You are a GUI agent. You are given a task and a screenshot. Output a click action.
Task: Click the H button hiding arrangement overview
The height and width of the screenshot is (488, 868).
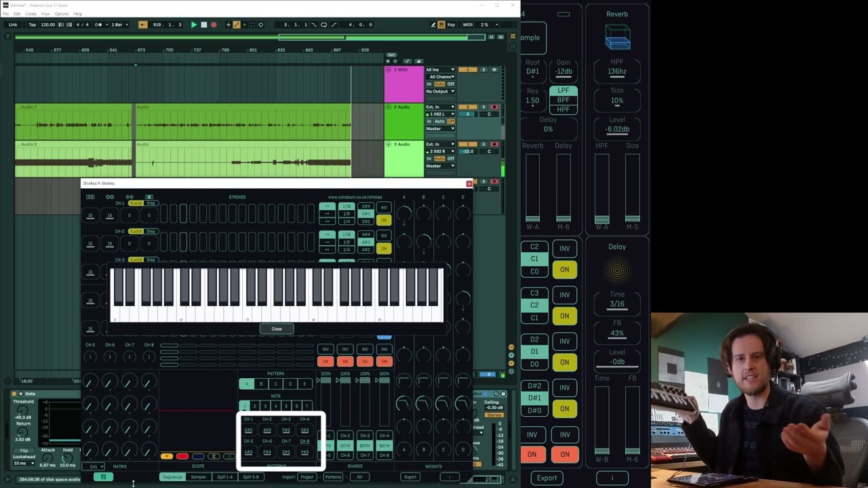pyautogui.click(x=491, y=37)
